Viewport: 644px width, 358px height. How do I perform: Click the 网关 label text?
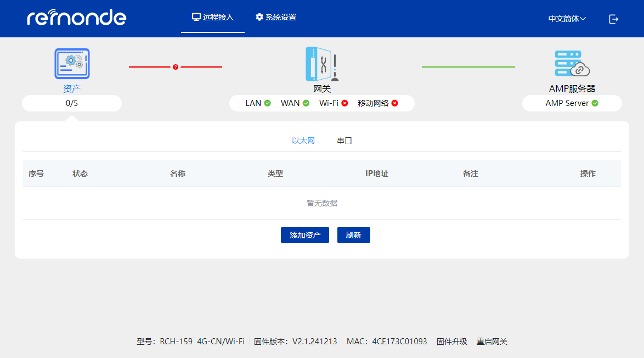coord(322,89)
